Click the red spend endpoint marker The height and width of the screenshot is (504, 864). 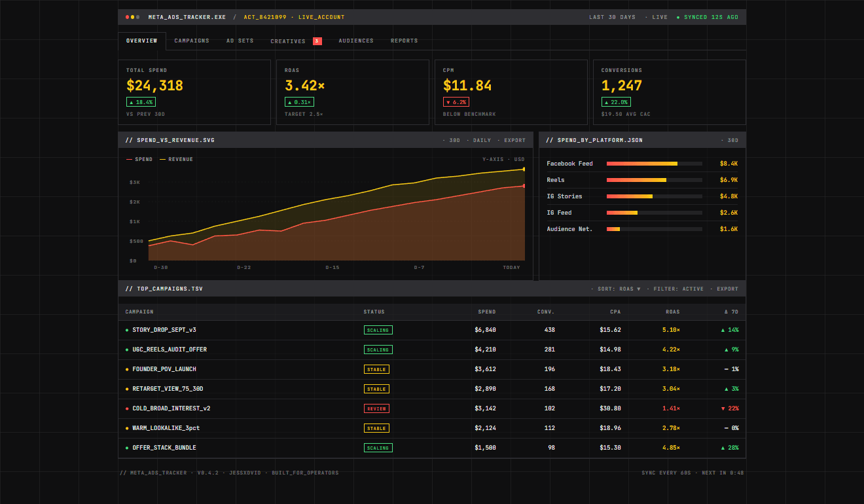[524, 186]
